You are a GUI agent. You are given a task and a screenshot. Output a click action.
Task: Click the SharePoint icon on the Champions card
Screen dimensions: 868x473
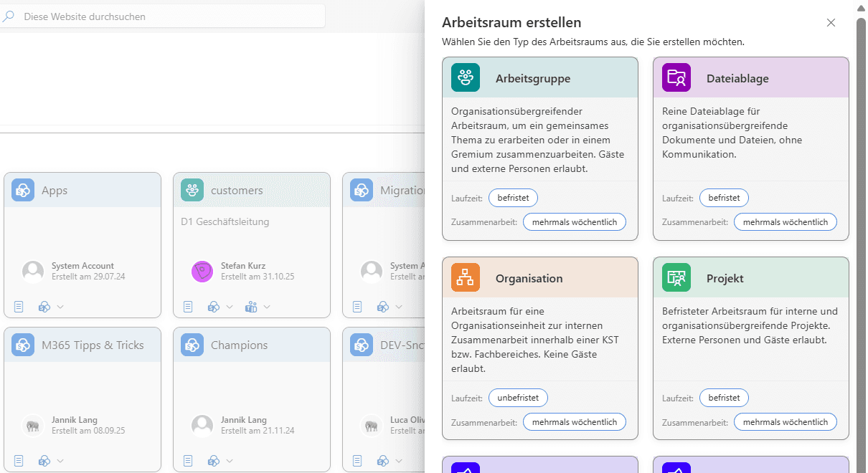(x=213, y=460)
